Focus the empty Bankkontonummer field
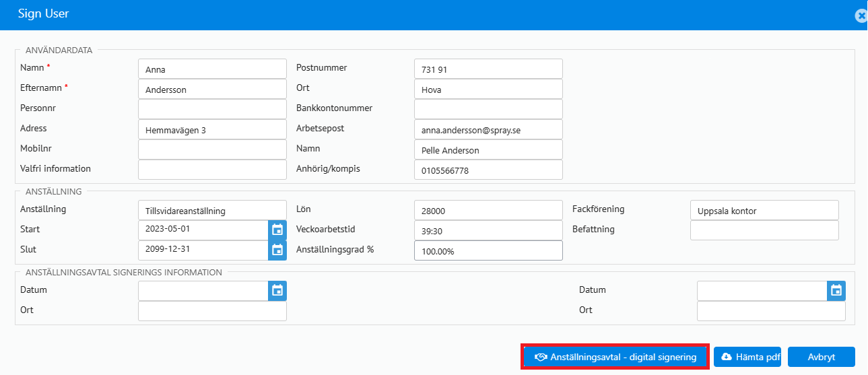The height and width of the screenshot is (375, 868). [488, 109]
